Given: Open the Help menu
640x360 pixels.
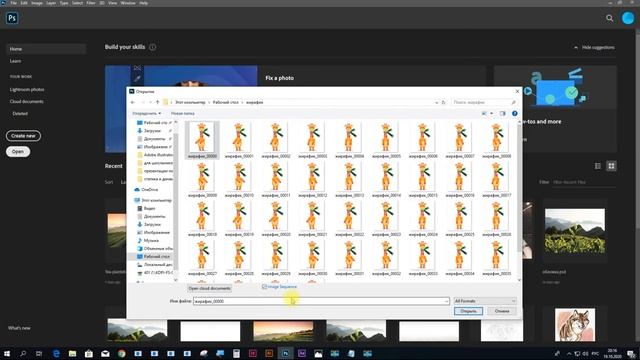Looking at the screenshot, I should [143, 3].
